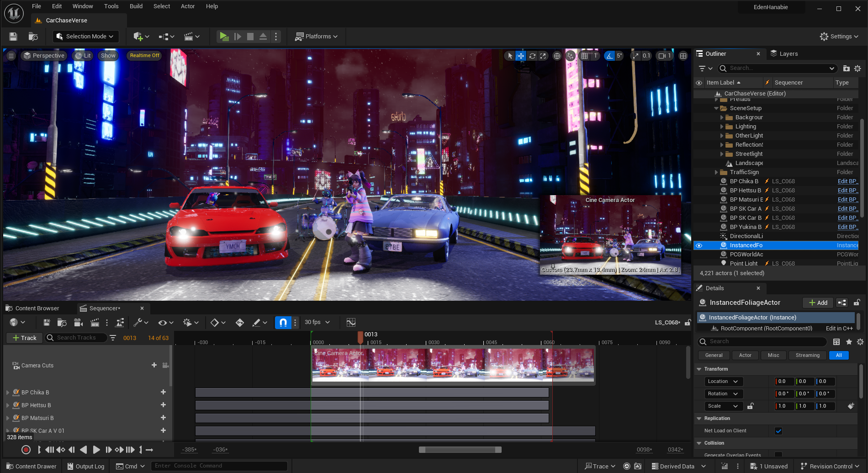Image resolution: width=868 pixels, height=473 pixels.
Task: Click the Add Track button
Action: click(x=25, y=338)
